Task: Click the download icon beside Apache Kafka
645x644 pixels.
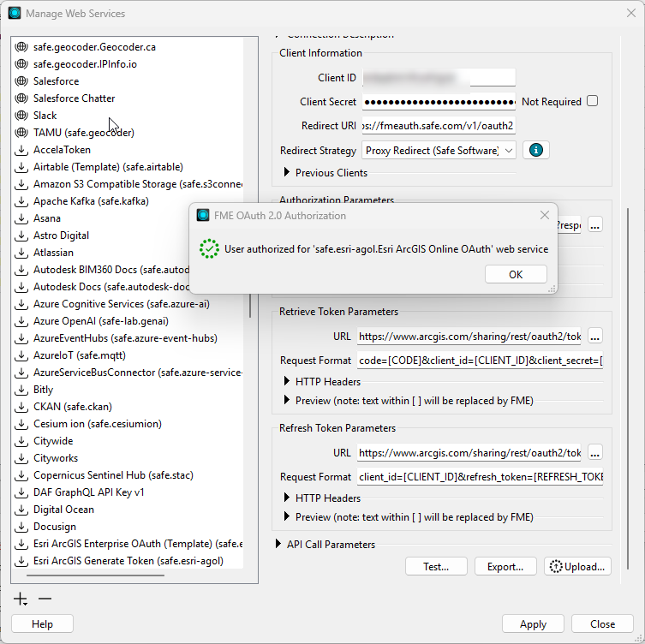Action: tap(21, 201)
